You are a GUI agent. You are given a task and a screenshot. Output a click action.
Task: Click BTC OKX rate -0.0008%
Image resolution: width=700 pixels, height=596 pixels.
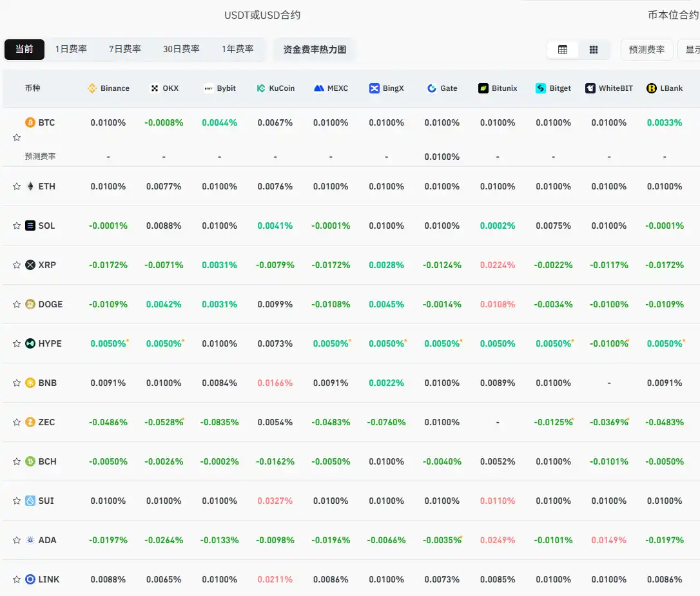point(164,122)
